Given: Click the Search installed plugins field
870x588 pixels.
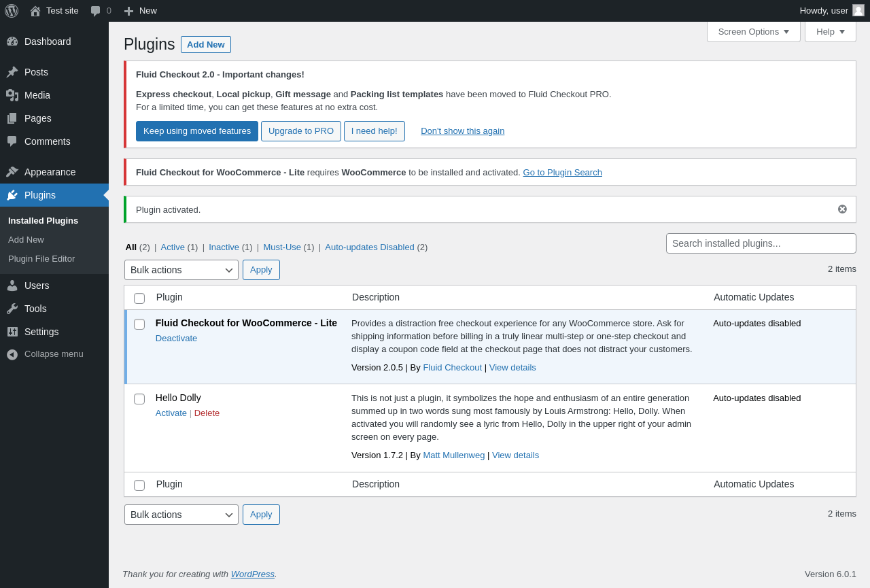Looking at the screenshot, I should (x=761, y=243).
